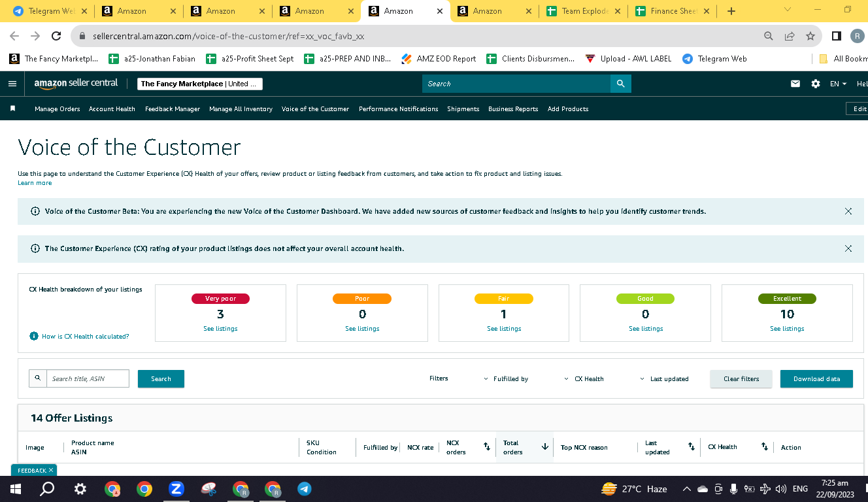See listings under Very poor
This screenshot has width=868, height=502.
(220, 328)
